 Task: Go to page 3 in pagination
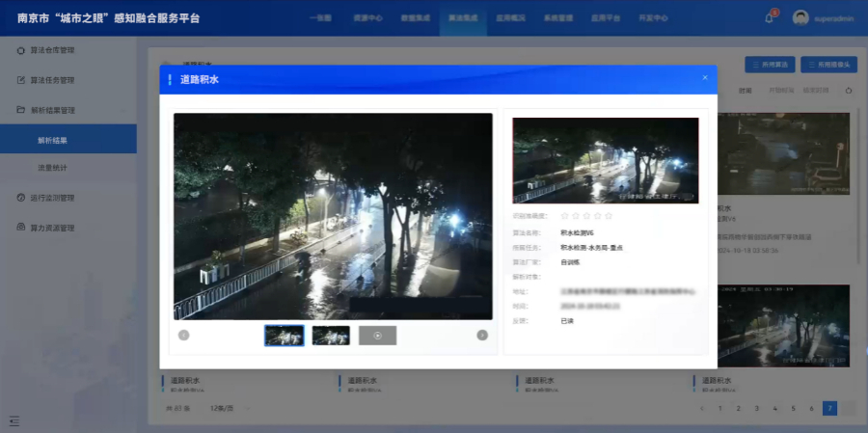756,409
